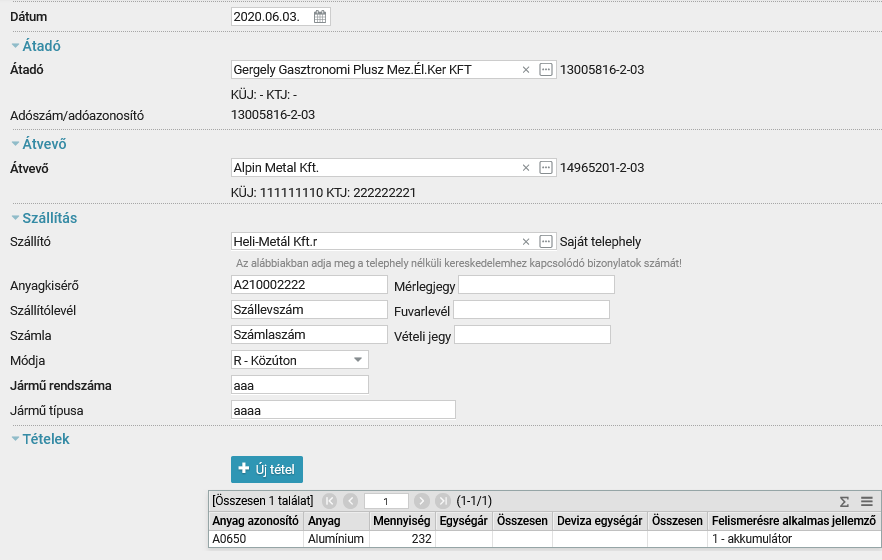Collapse the Átadó section
The width and height of the screenshot is (882, 560).
pos(15,46)
